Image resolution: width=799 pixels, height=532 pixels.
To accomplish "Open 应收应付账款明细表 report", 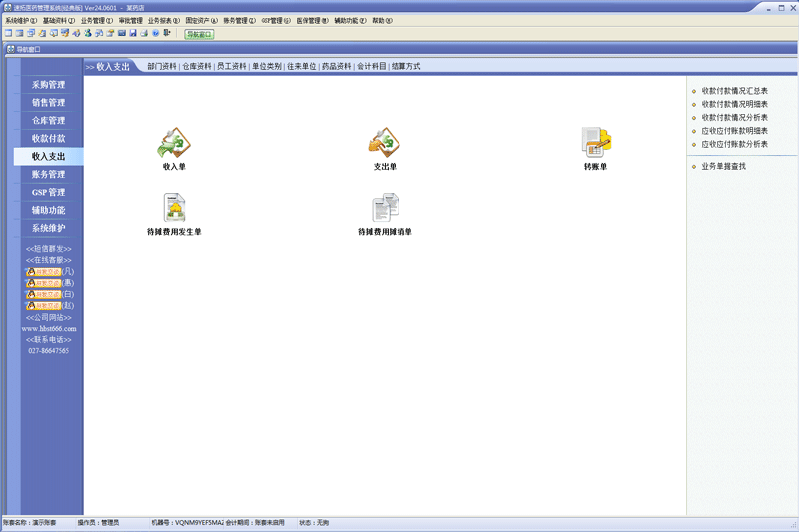I will coord(735,131).
